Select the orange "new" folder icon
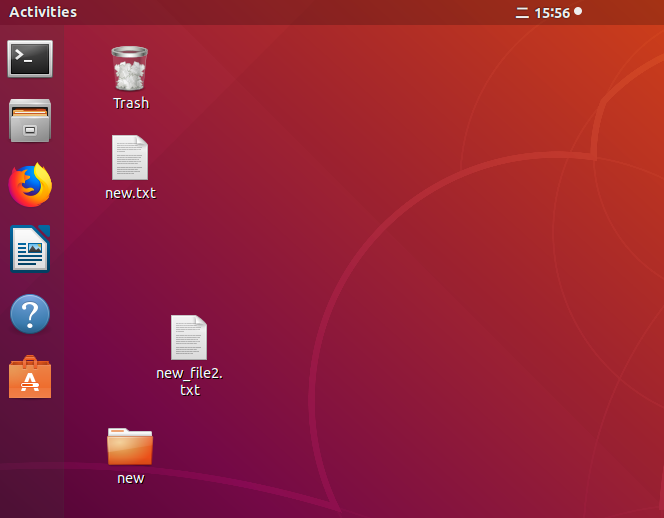 (x=130, y=446)
